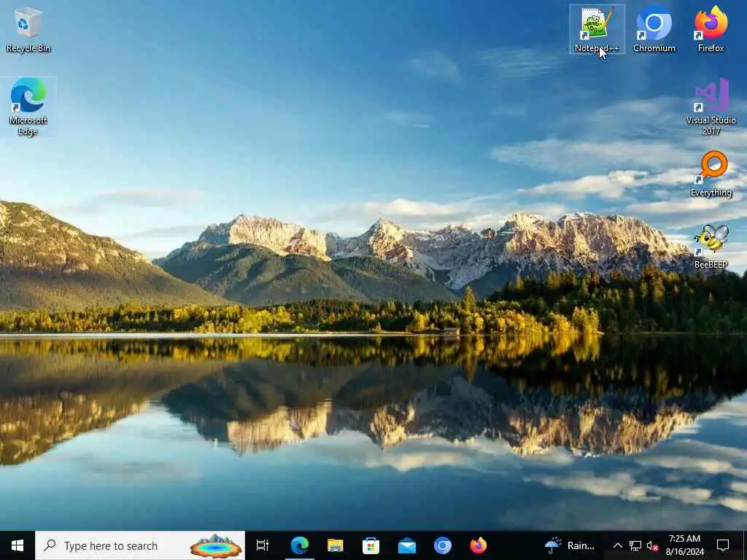Open Task View from taskbar
The image size is (747, 560).
pos(263,545)
